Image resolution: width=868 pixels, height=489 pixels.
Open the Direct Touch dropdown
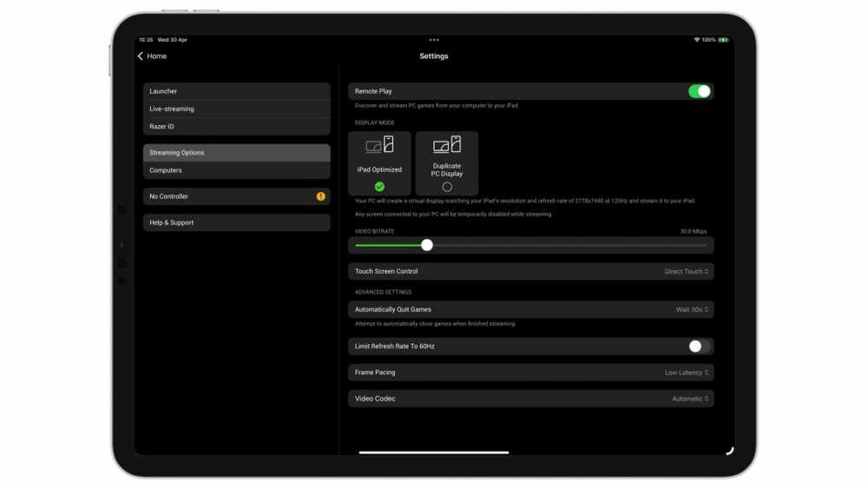[687, 271]
